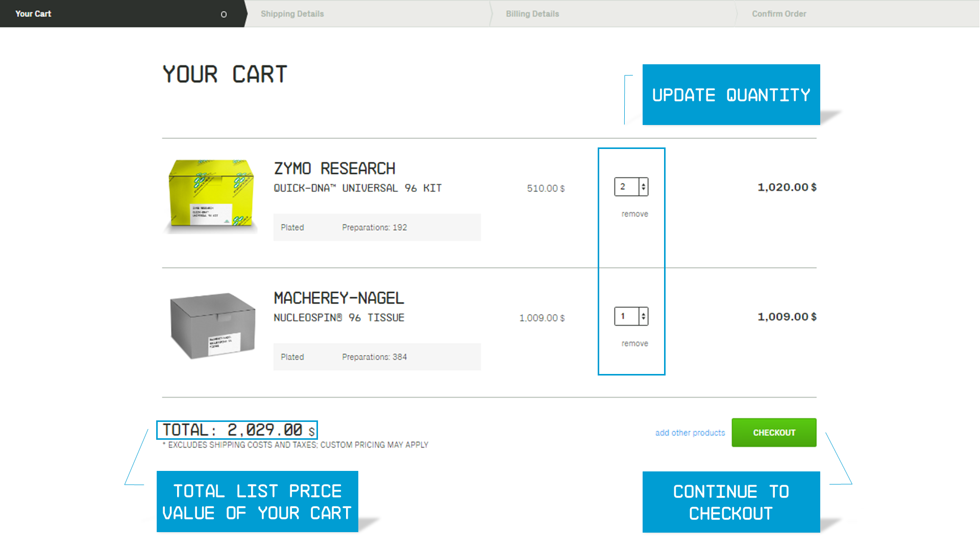Click the Your Cart page heading

click(x=225, y=74)
